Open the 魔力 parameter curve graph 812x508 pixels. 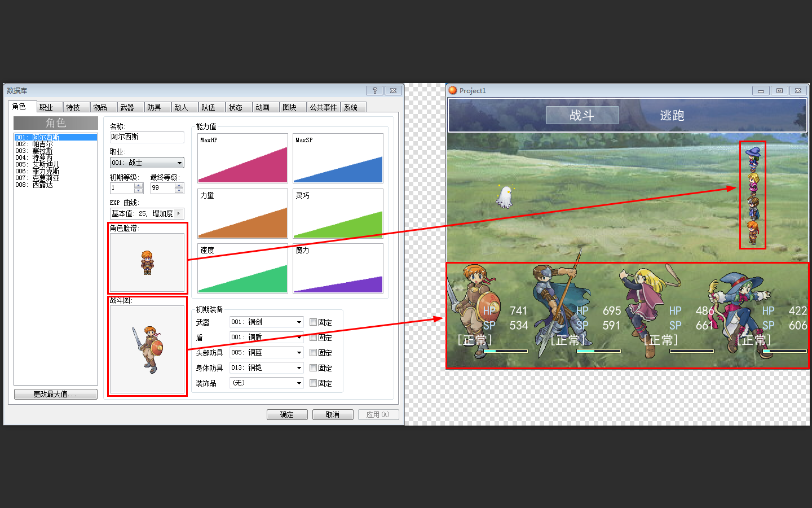338,268
